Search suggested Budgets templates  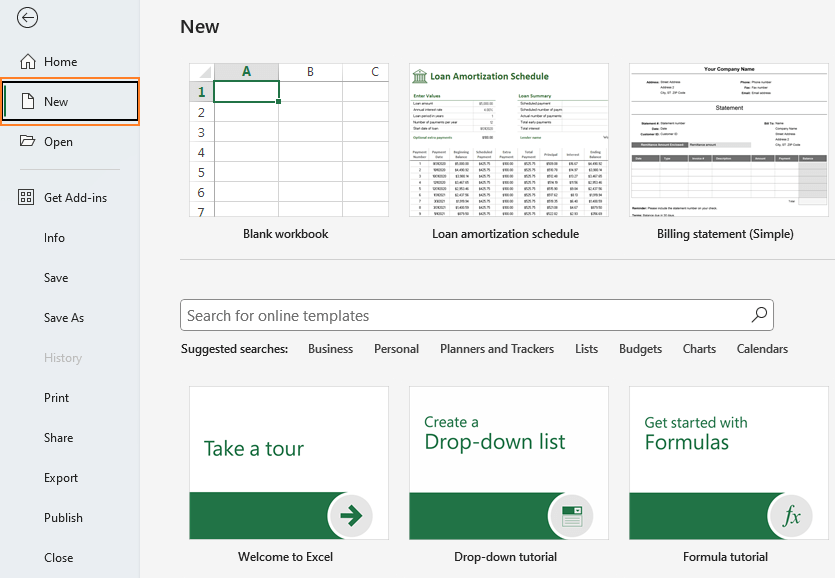click(640, 349)
